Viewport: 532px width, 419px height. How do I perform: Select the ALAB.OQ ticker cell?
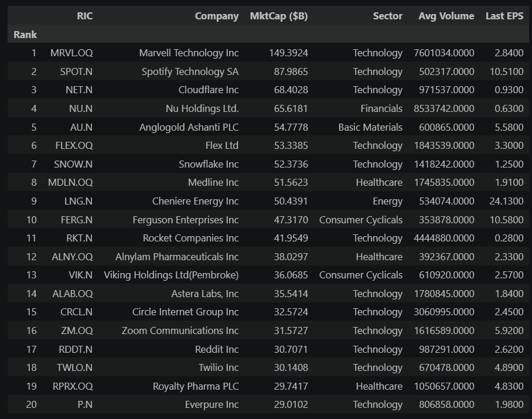click(x=72, y=294)
